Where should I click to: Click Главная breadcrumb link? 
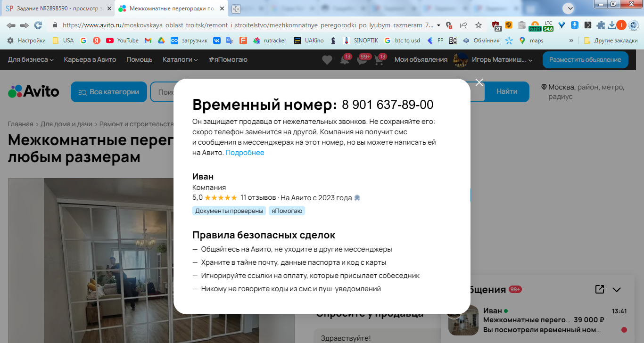[20, 124]
